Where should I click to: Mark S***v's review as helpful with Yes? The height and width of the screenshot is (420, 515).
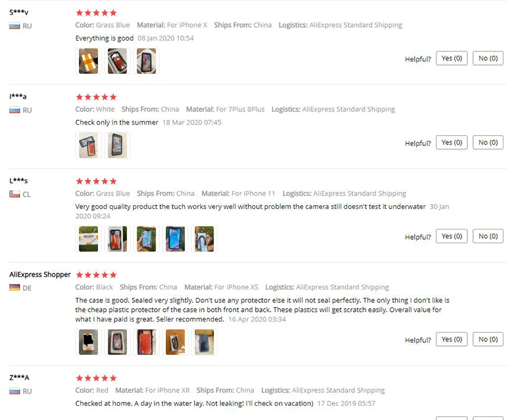tap(452, 59)
